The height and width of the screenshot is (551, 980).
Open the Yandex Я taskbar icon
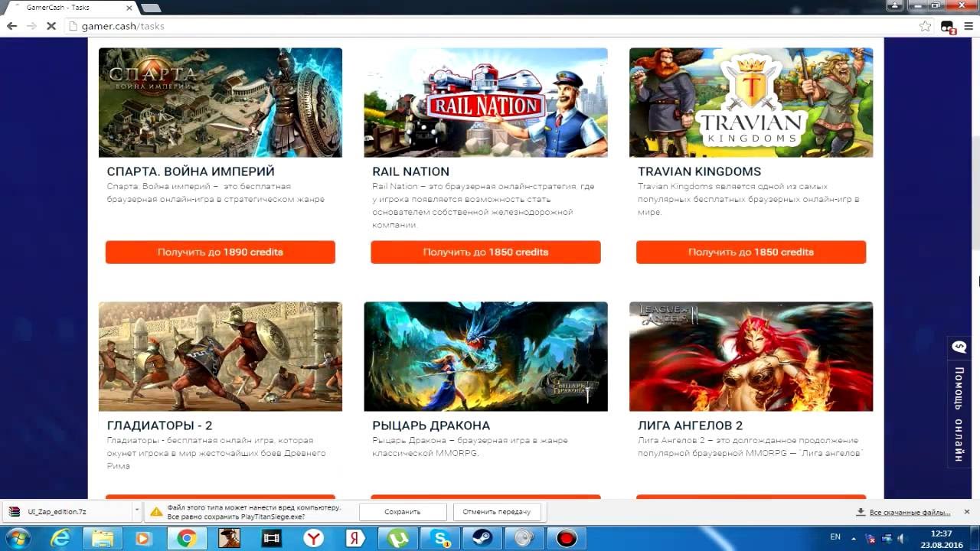click(x=354, y=539)
